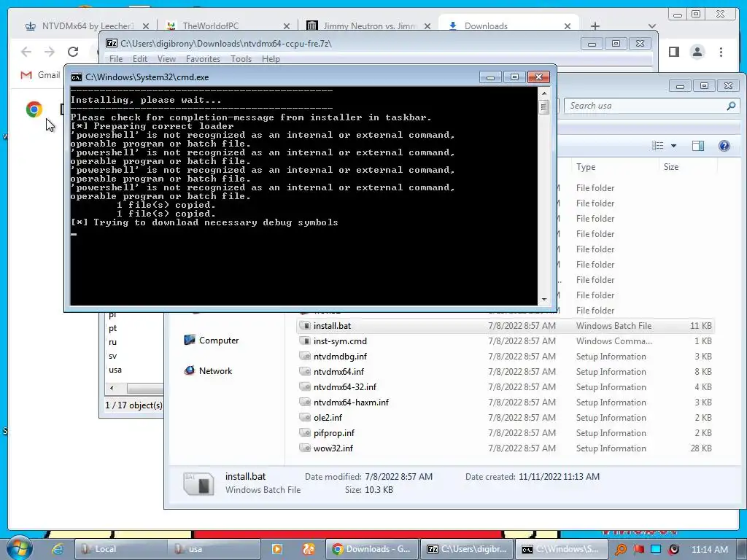Screen dimensions: 747x560
Task: Open Network in Explorer navigation pane
Action: point(208,370)
